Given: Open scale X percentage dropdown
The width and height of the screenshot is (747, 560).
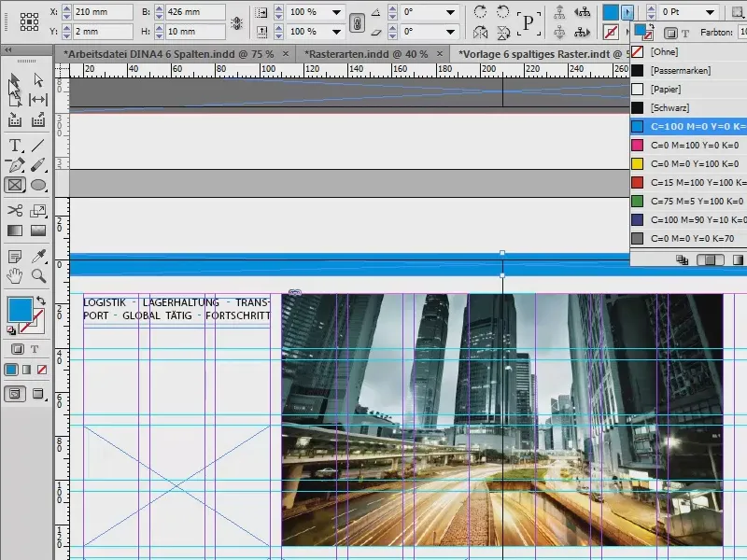Looking at the screenshot, I should click(336, 12).
